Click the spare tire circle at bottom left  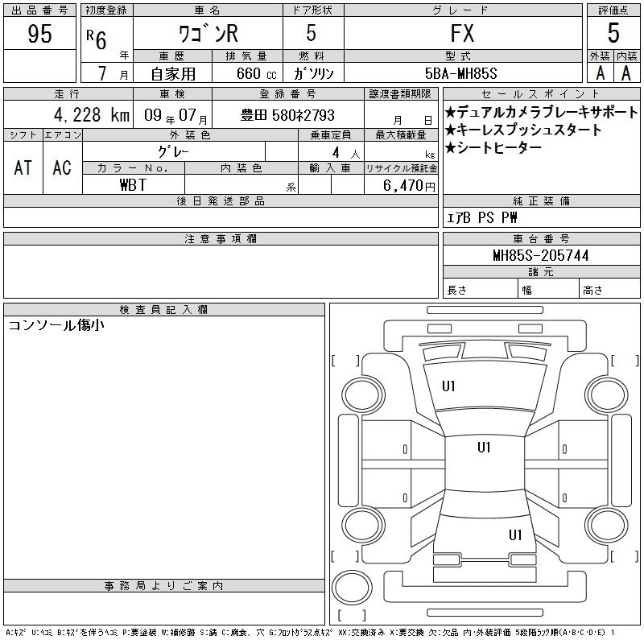point(352,588)
